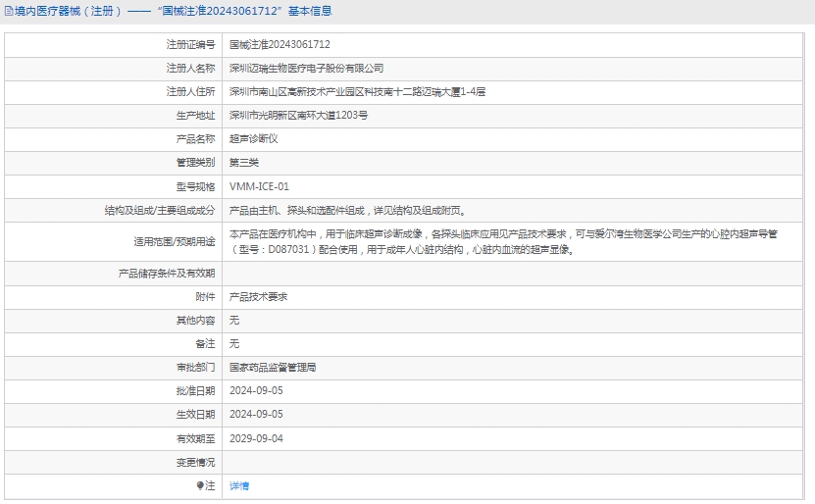Click the attachment value 产品技术要求

pyautogui.click(x=258, y=296)
